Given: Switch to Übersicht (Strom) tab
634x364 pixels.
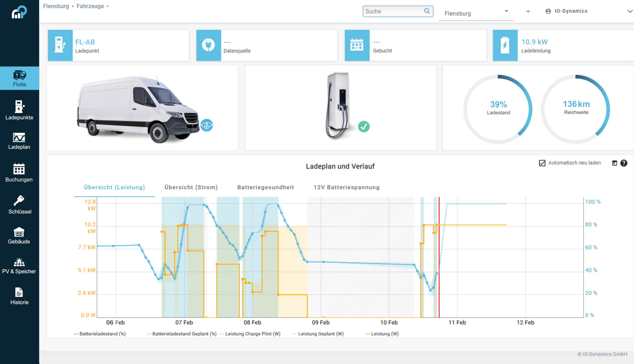Looking at the screenshot, I should point(191,187).
